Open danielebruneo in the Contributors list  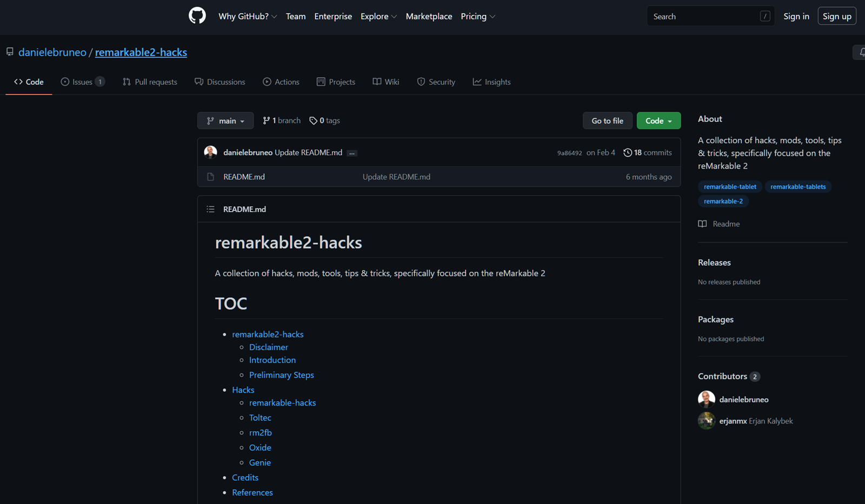(744, 399)
